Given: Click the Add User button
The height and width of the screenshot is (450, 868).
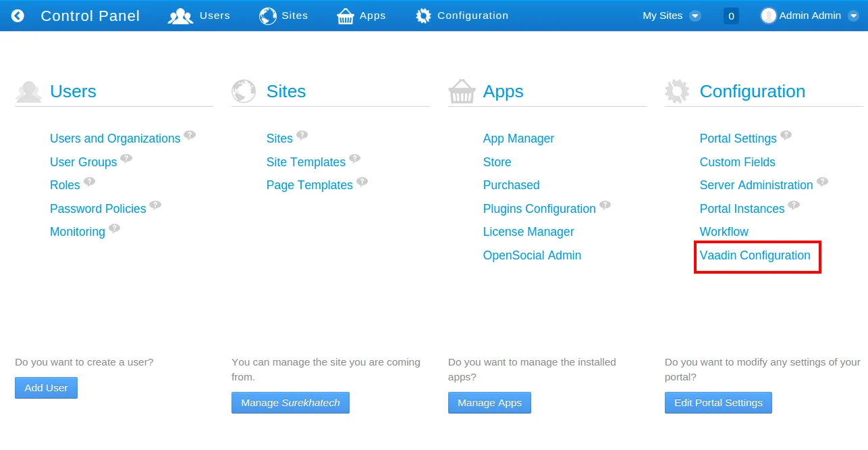Looking at the screenshot, I should click(x=46, y=388).
